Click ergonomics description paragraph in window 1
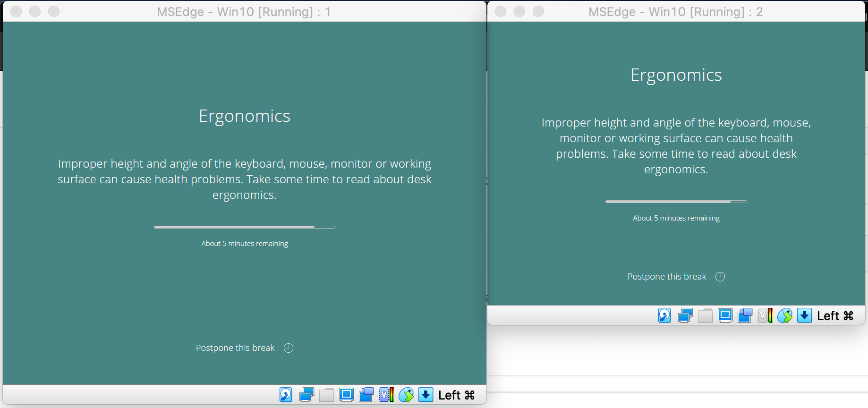 245,179
